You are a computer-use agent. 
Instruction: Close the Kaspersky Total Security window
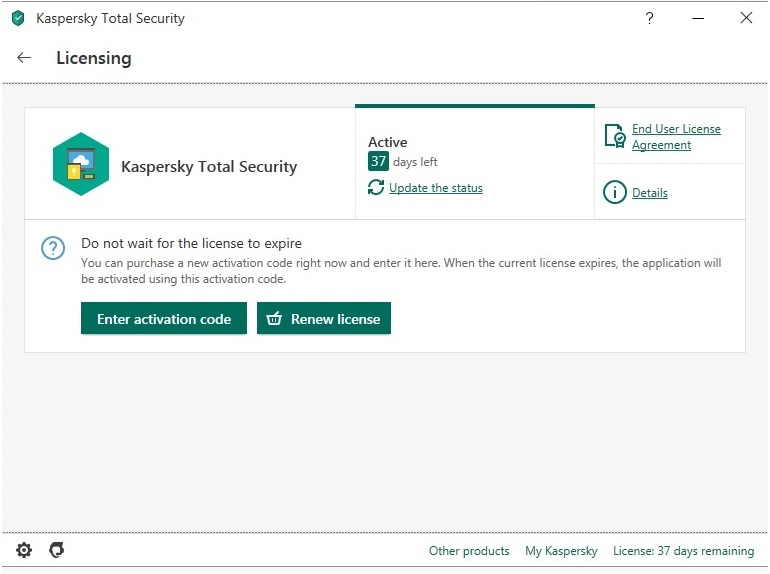coord(746,18)
